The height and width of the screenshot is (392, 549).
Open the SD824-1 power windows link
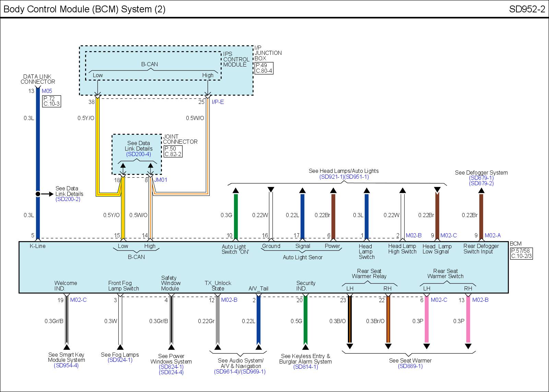click(x=171, y=367)
